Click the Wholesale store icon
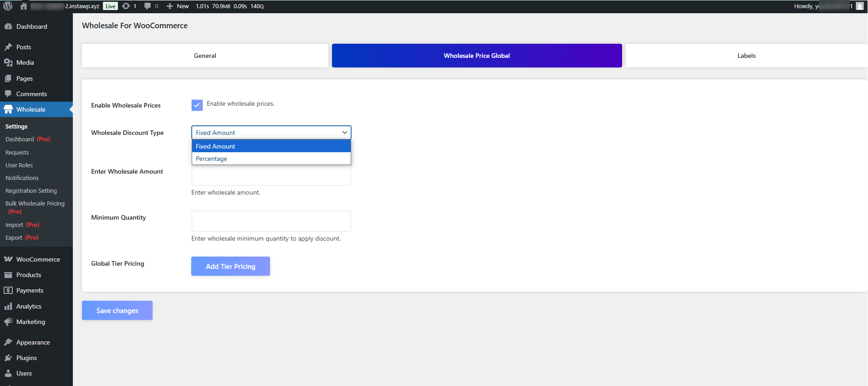Viewport: 868px width, 386px height. (8, 109)
